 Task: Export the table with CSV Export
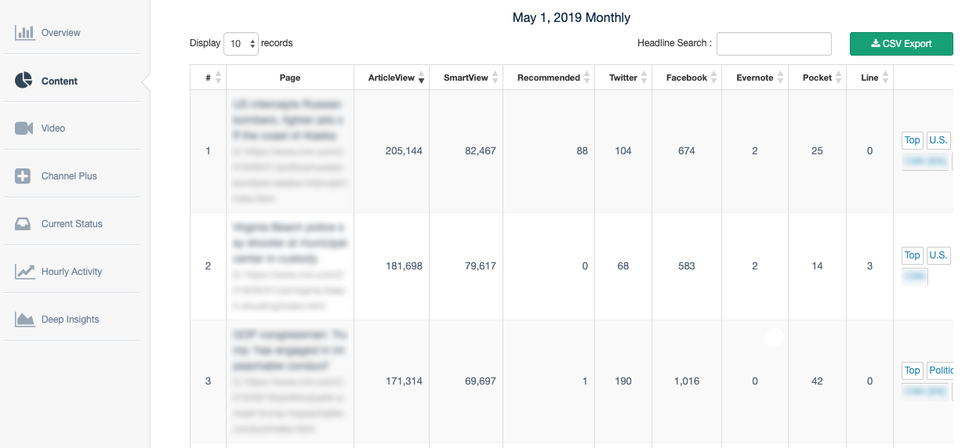pyautogui.click(x=902, y=44)
